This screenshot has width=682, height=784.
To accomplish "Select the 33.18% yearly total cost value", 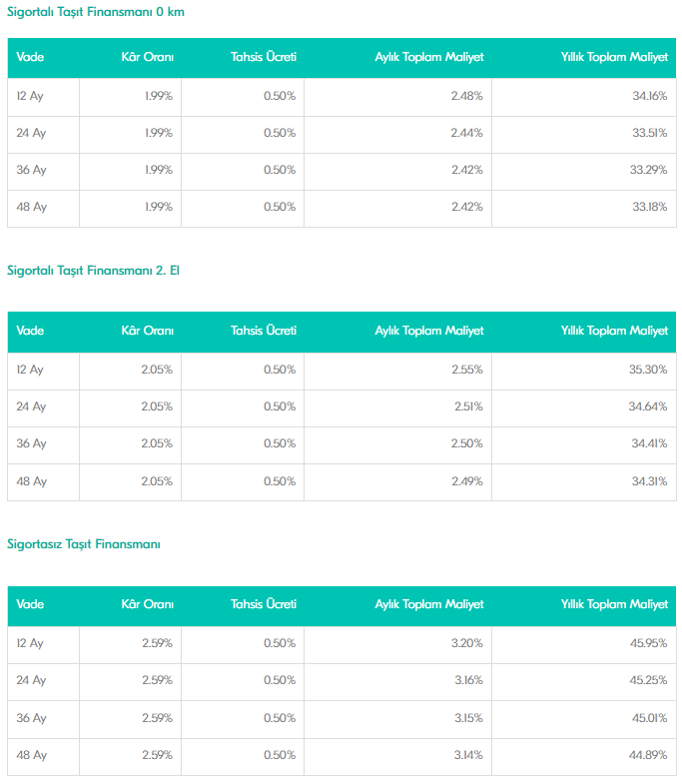I will pos(648,207).
